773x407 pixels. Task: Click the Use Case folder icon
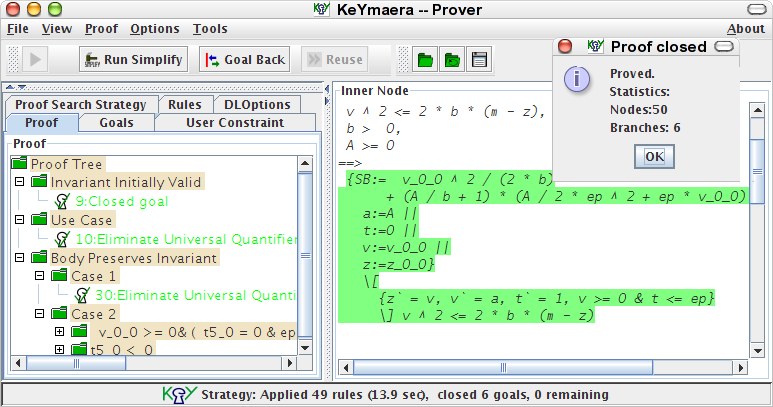pyautogui.click(x=39, y=219)
